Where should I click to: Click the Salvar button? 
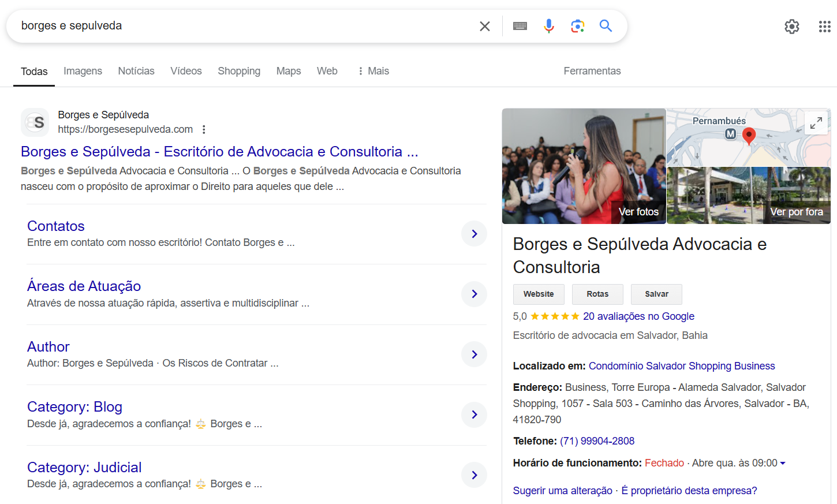pos(656,294)
